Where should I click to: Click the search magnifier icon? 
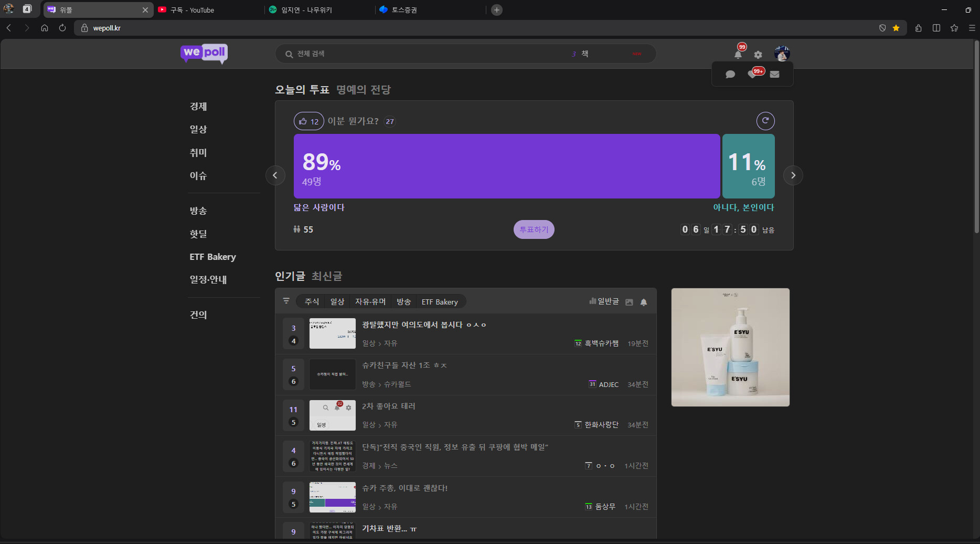pos(289,54)
